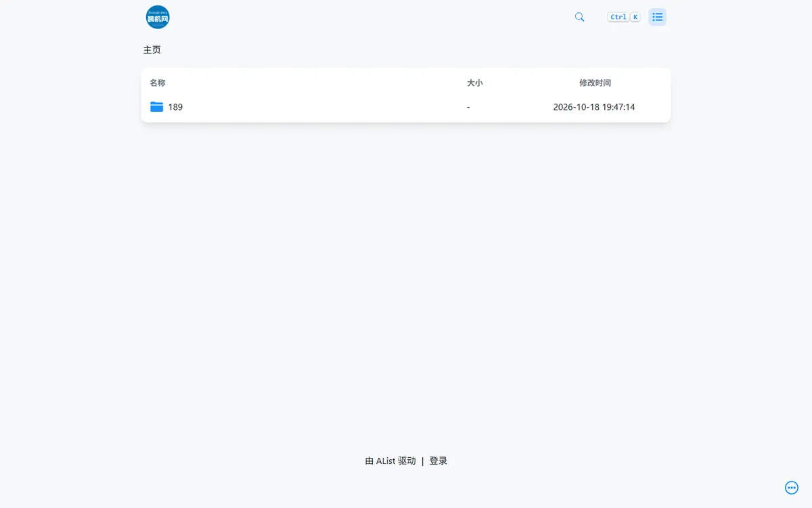Click the size dash of folder 189
This screenshot has width=812, height=508.
[x=468, y=107]
